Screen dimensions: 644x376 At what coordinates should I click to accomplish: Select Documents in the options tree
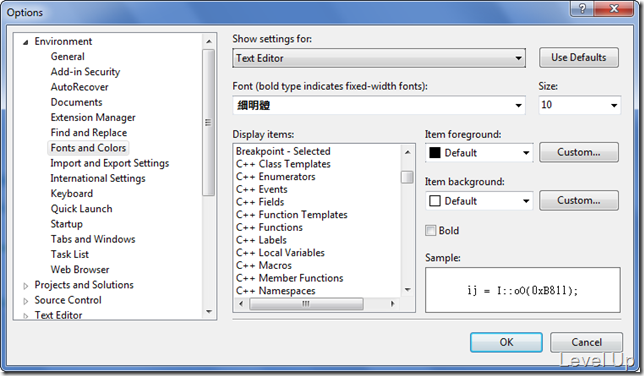[x=76, y=102]
